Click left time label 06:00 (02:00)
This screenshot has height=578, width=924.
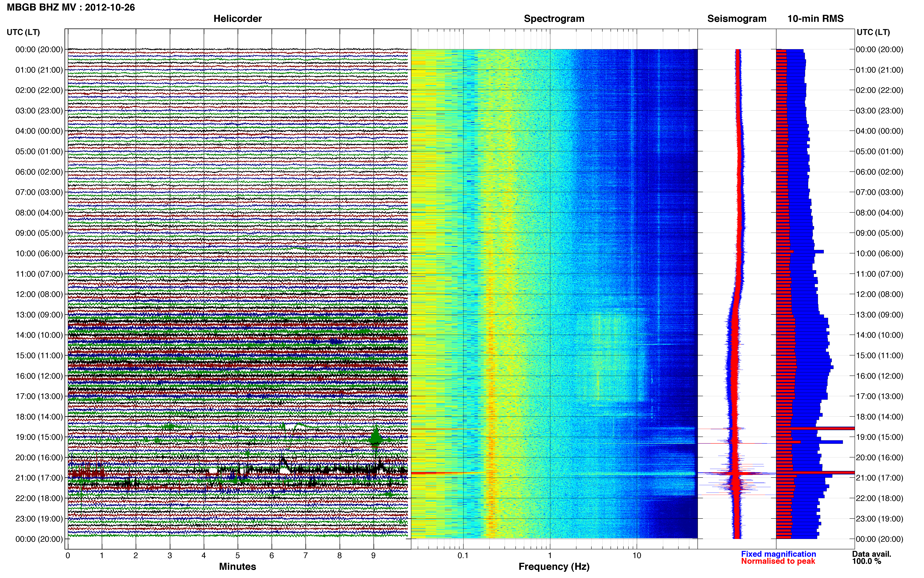(x=39, y=172)
